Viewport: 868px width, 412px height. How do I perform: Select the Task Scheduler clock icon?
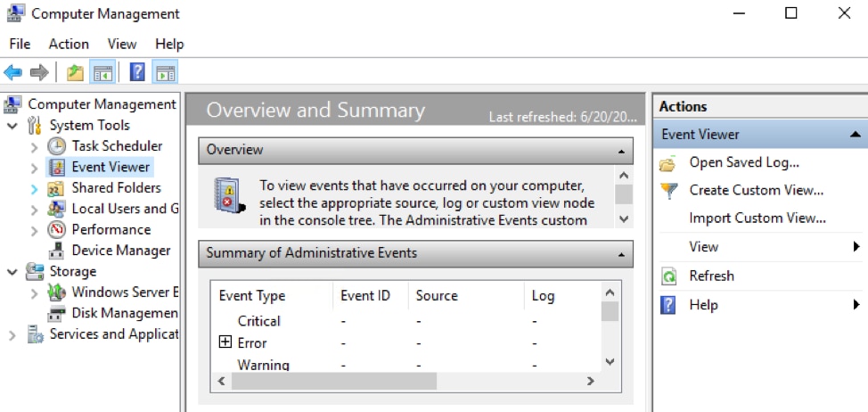(56, 146)
